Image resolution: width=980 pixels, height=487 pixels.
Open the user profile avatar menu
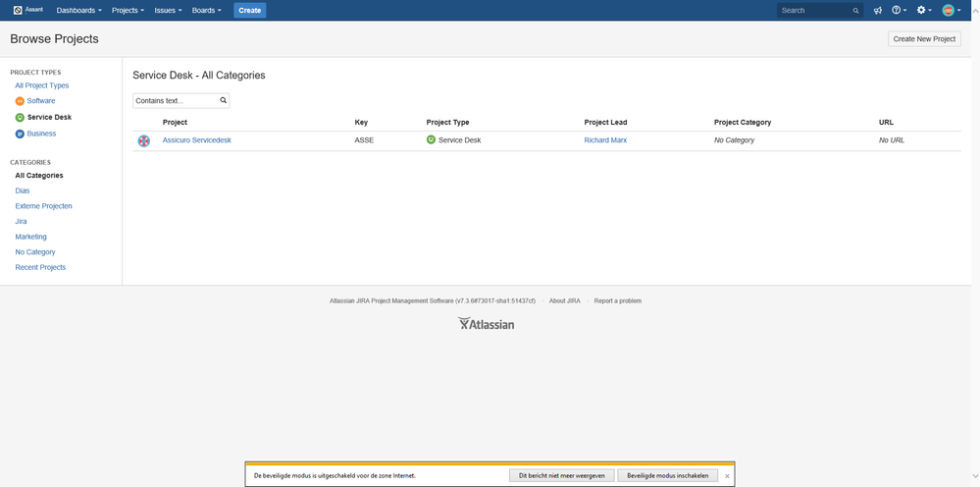[x=952, y=11]
